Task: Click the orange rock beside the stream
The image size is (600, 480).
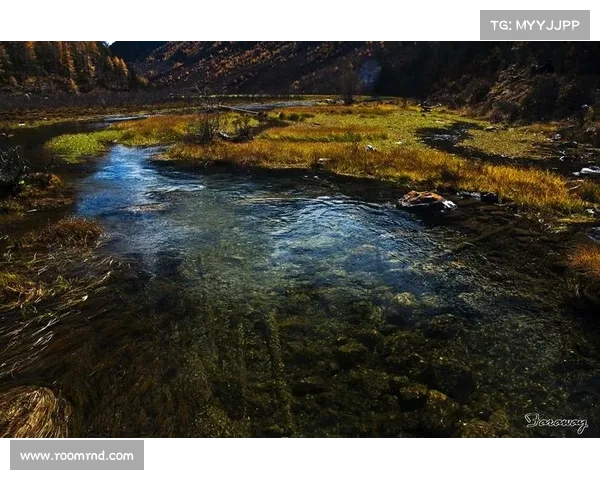Action: coord(423,199)
